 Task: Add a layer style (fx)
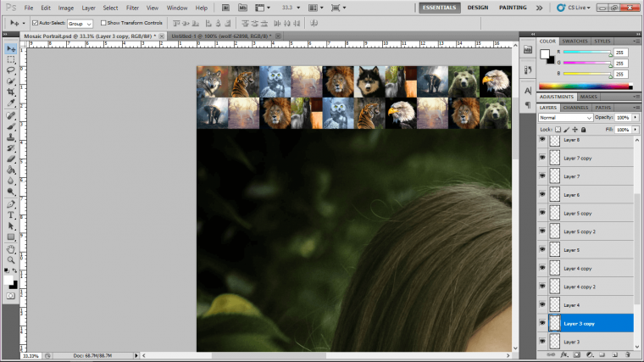click(564, 354)
